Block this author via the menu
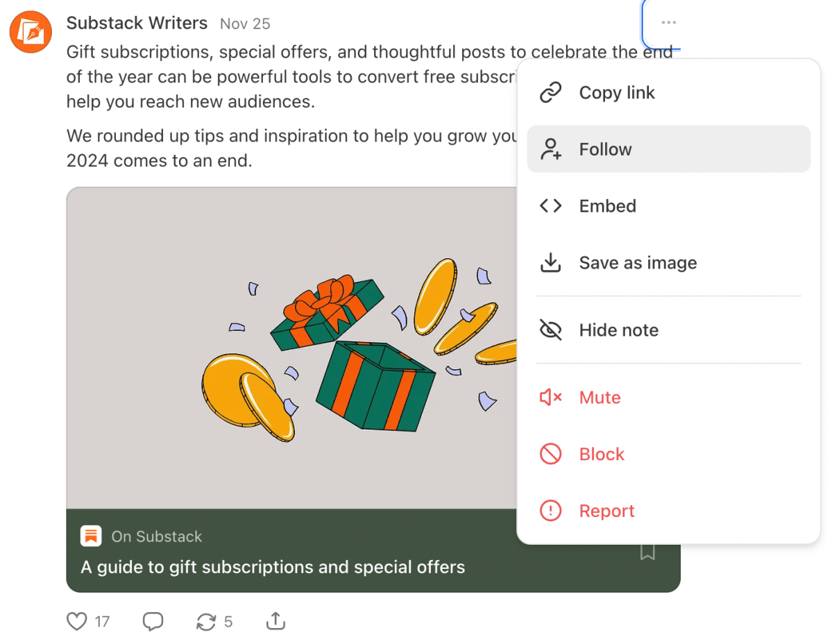The width and height of the screenshot is (832, 644). tap(668, 454)
